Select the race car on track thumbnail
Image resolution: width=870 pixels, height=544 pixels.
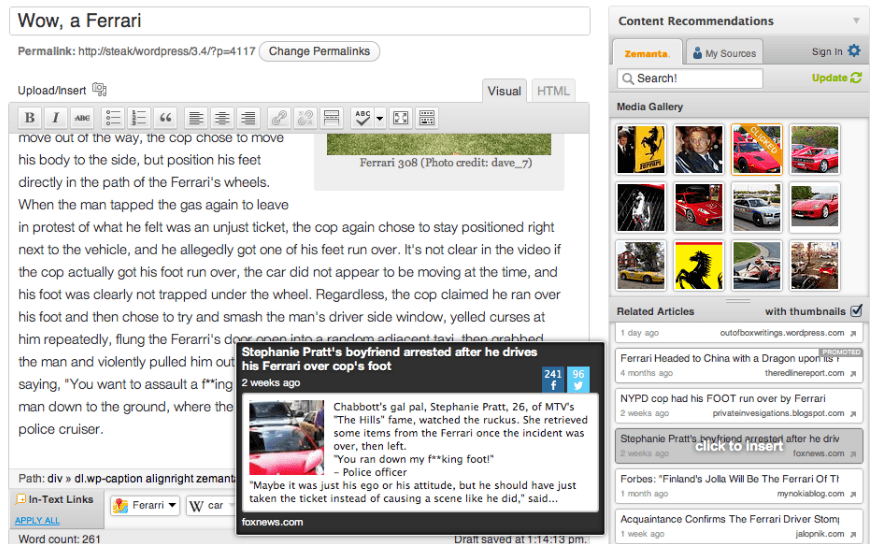pos(757,265)
